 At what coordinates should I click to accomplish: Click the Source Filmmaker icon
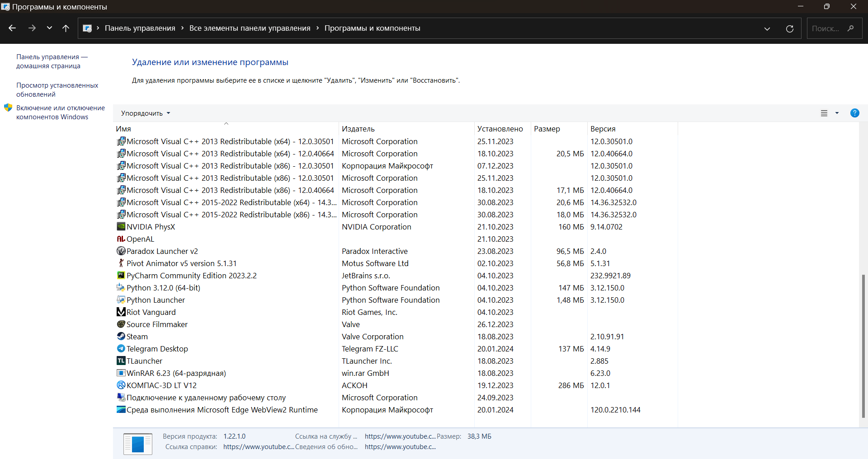pyautogui.click(x=121, y=324)
